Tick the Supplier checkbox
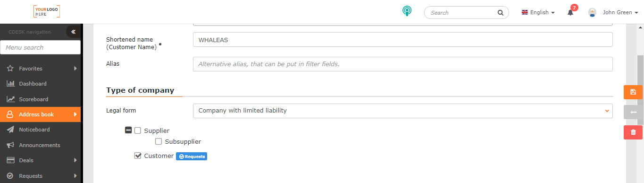The width and height of the screenshot is (644, 183). tap(138, 131)
